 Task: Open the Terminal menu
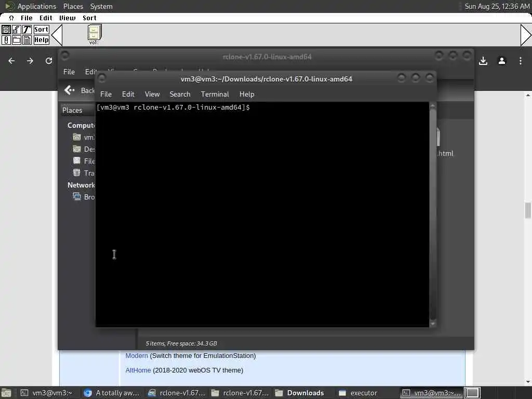[215, 95]
